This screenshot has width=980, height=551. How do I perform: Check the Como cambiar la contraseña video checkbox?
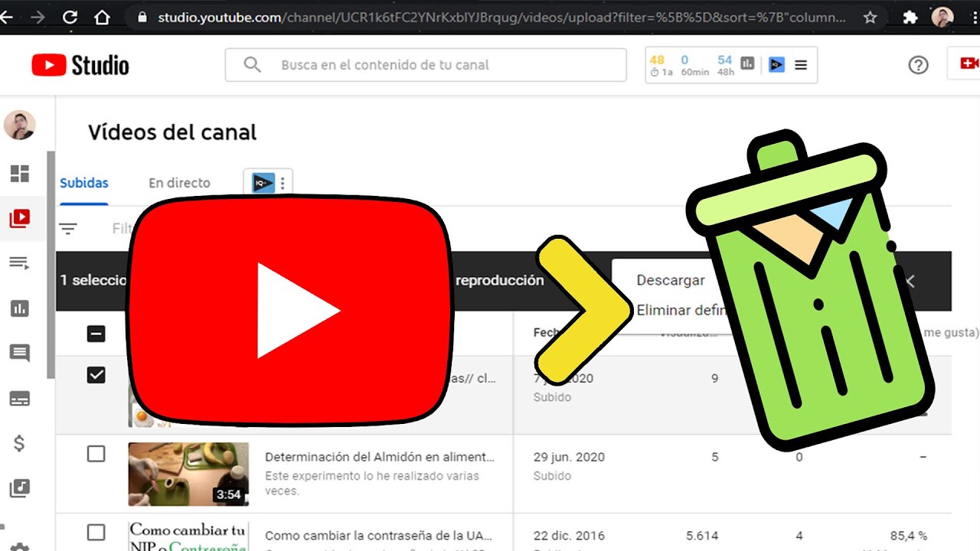tap(96, 532)
